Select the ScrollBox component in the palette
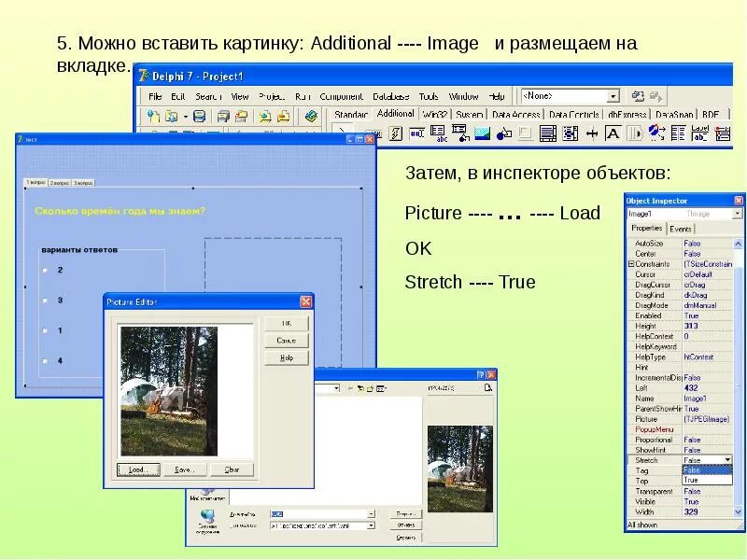This screenshot has width=747, height=560. pyautogui.click(x=548, y=133)
